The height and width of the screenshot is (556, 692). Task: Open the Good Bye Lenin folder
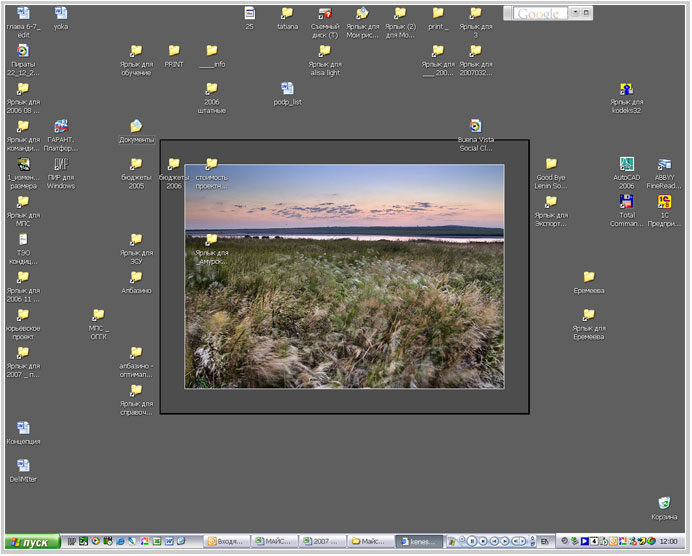[x=551, y=173]
